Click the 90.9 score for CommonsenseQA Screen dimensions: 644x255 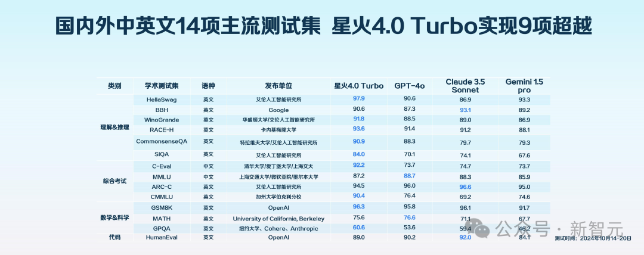click(x=358, y=141)
